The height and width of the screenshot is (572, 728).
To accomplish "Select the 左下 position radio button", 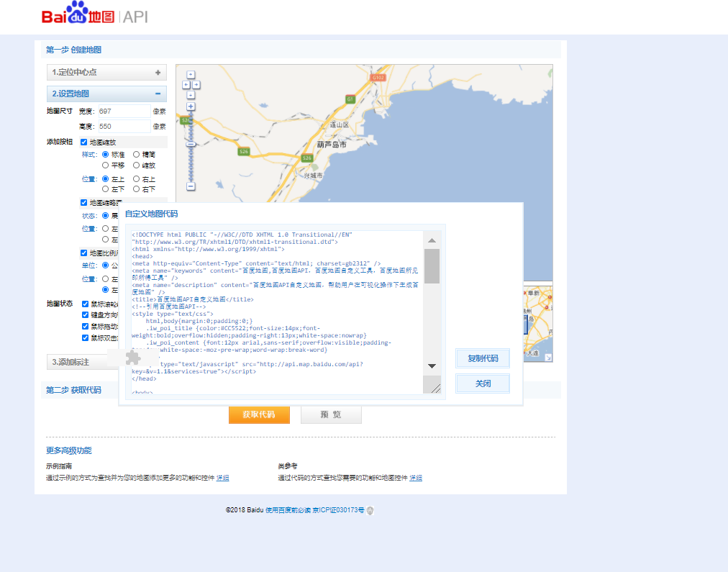I will (x=106, y=189).
